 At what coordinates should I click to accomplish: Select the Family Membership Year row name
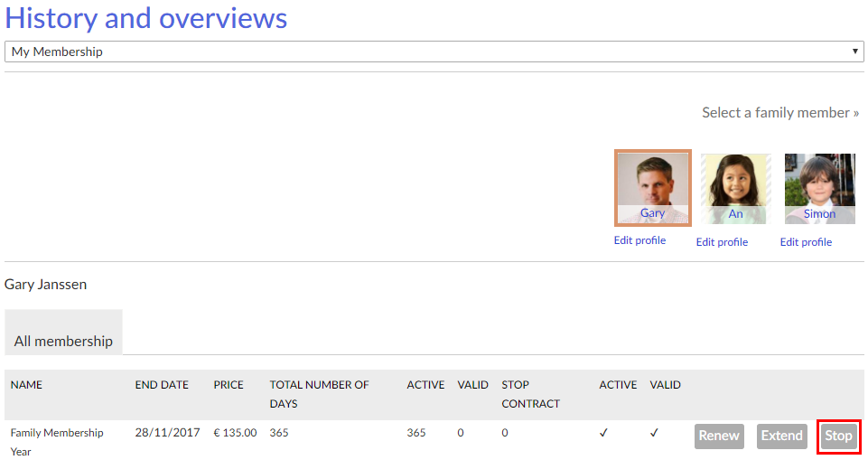coord(56,441)
